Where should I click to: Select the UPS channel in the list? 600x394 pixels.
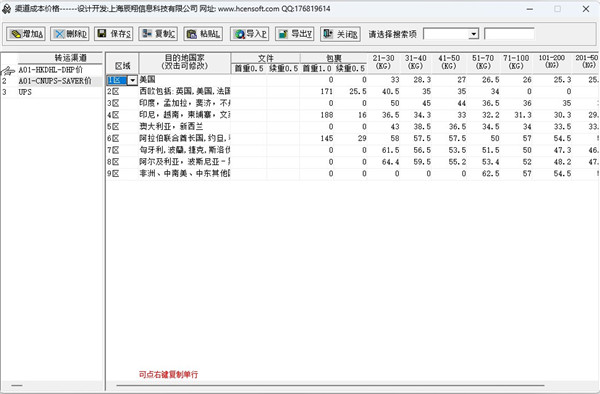click(x=25, y=92)
